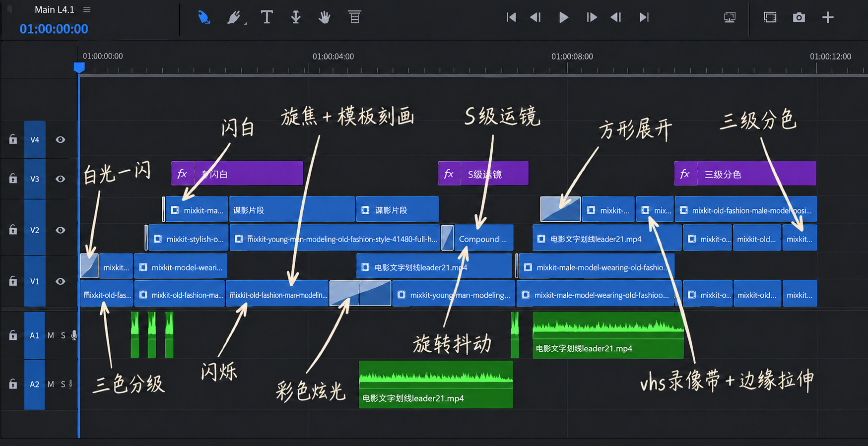Toggle the safe margins frame icon
The width and height of the screenshot is (868, 446).
770,17
